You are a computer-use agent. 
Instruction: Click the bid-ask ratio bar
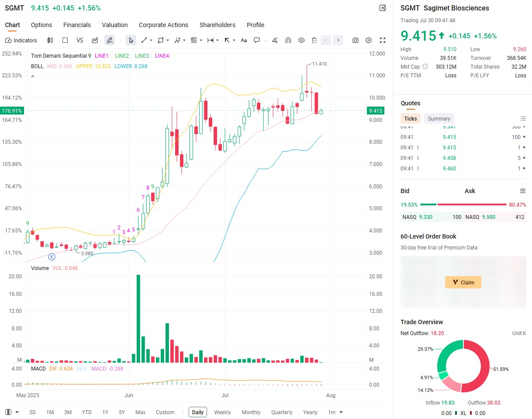pos(463,204)
